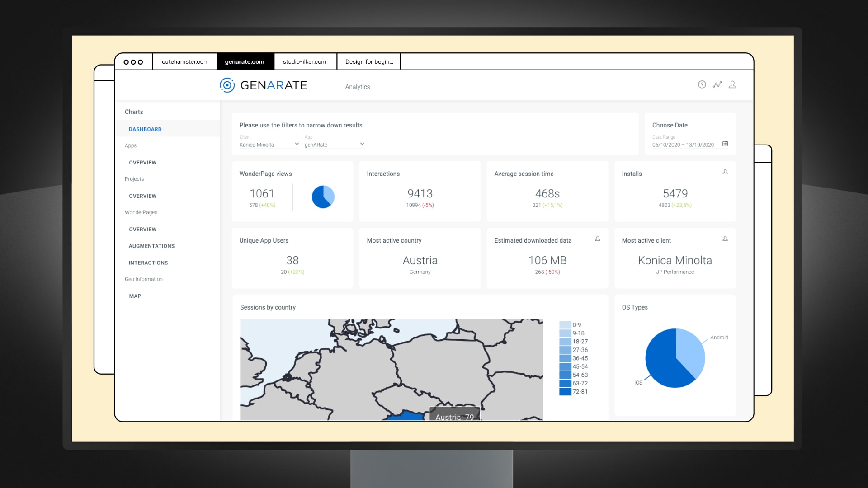The width and height of the screenshot is (868, 488).
Task: Open MAP under Geo Information
Action: click(135, 296)
